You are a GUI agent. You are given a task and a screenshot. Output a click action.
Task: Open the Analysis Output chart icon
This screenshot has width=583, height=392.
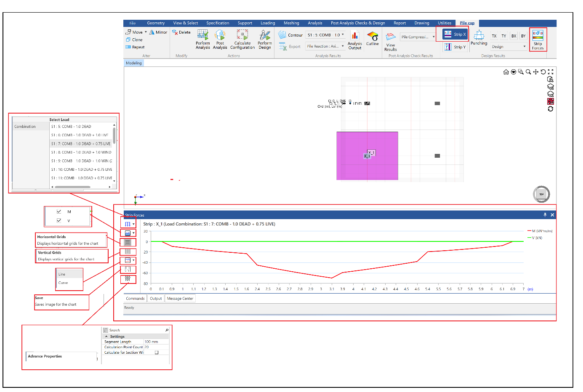pos(355,40)
